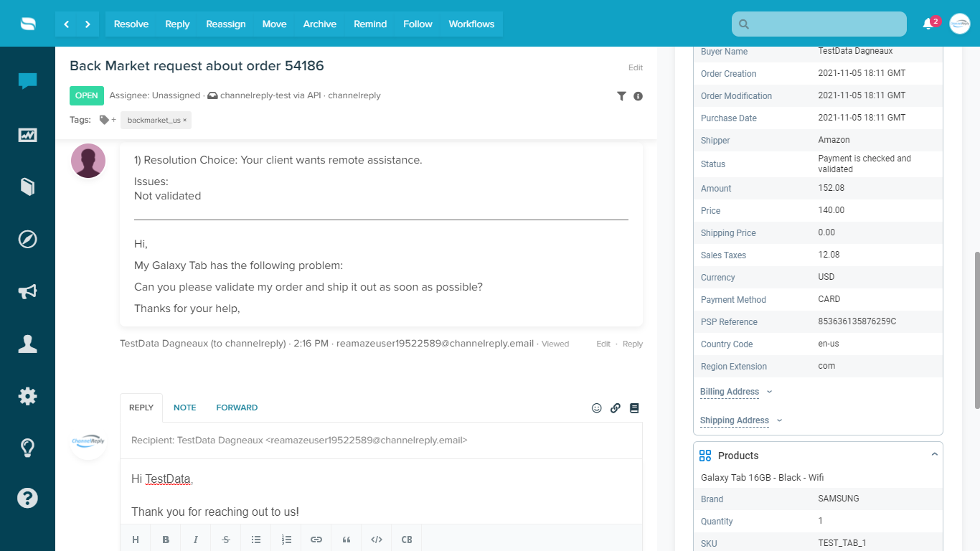Click the page vertical scrollbar
980x551 pixels.
(x=976, y=330)
